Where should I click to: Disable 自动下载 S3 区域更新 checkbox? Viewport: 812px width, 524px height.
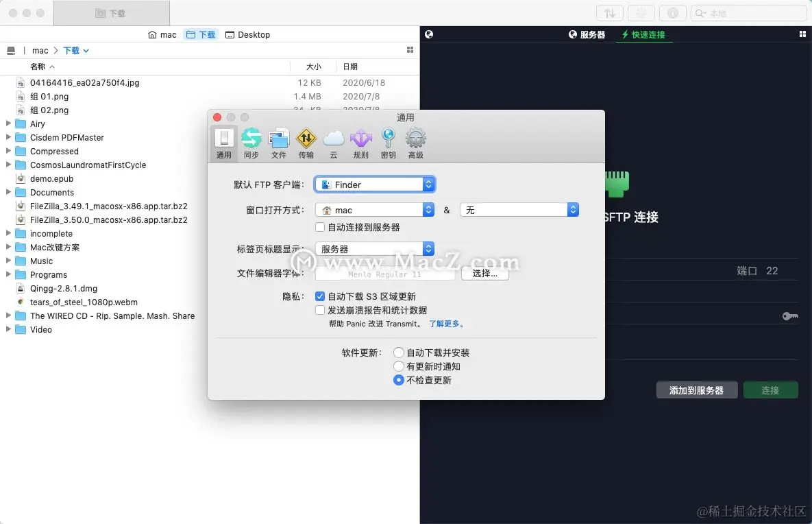pyautogui.click(x=319, y=296)
